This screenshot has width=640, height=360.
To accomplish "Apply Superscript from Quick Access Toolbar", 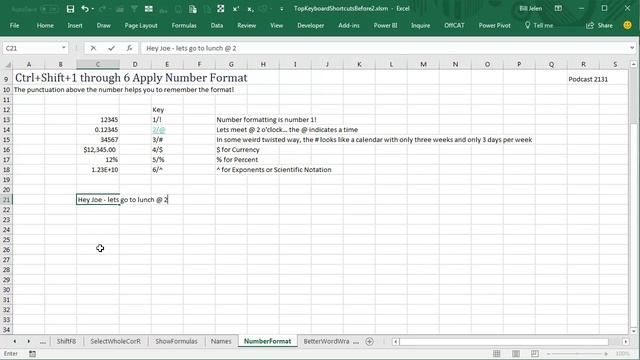I will pyautogui.click(x=236, y=9).
